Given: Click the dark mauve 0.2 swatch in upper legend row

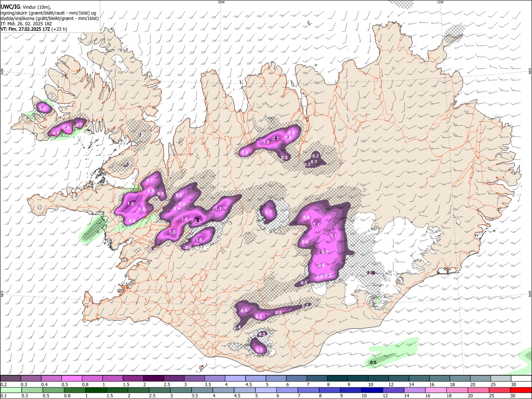Looking at the screenshot, I should click(10, 379).
